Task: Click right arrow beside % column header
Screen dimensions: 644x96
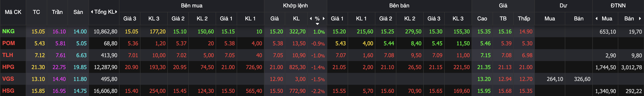Action: (x=324, y=19)
